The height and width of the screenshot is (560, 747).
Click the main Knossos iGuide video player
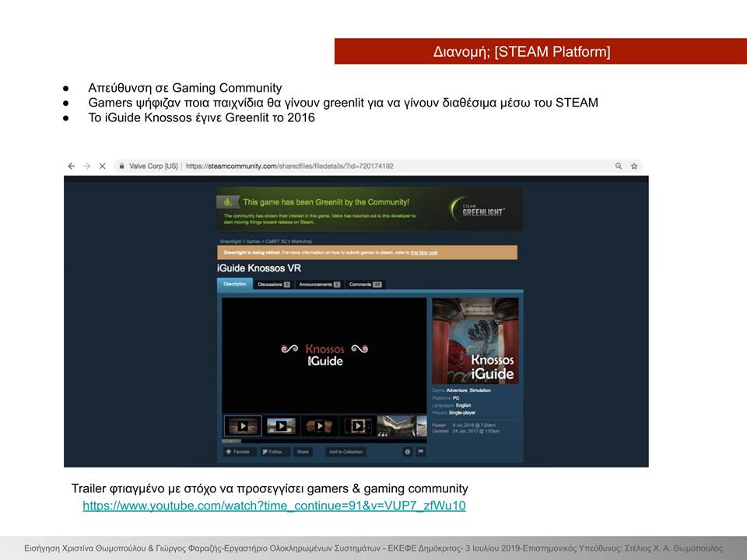(324, 355)
